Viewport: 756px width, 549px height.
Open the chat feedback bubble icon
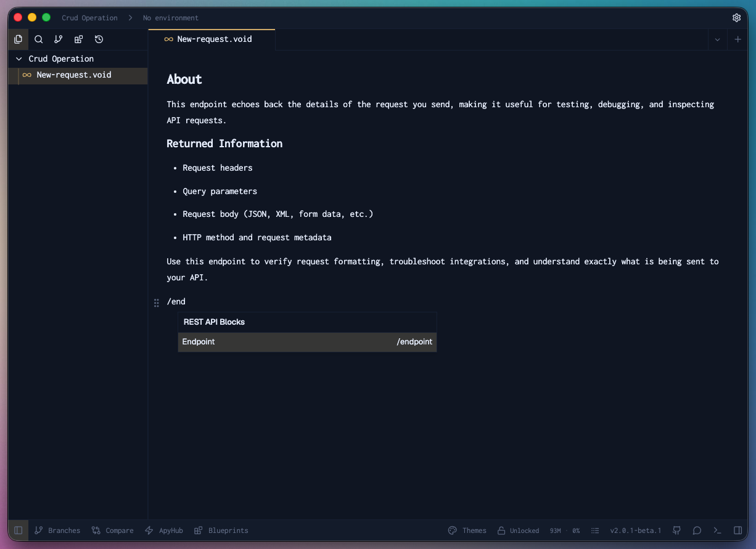(x=697, y=531)
